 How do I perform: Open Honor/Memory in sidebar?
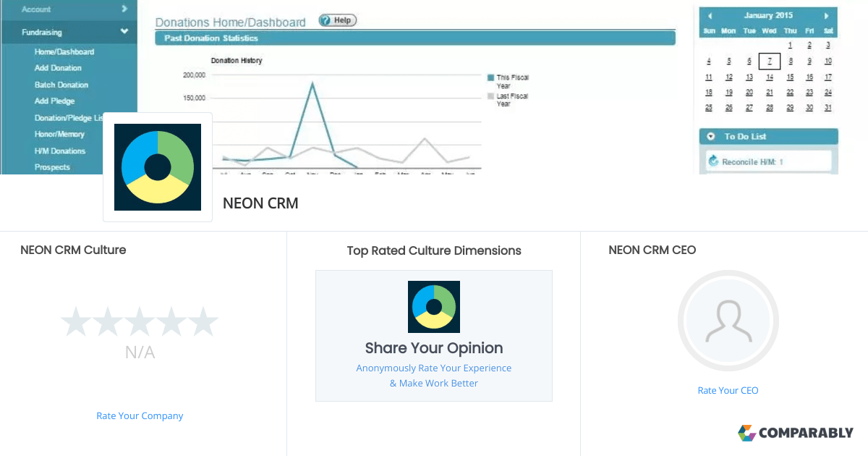(x=59, y=134)
